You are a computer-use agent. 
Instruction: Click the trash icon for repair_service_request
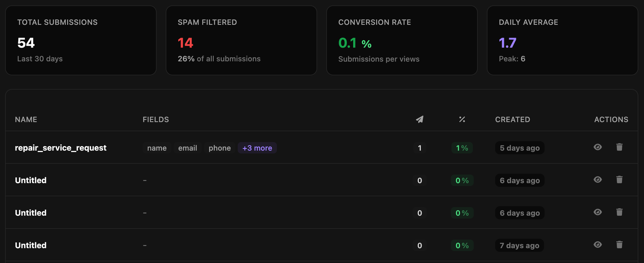[619, 147]
